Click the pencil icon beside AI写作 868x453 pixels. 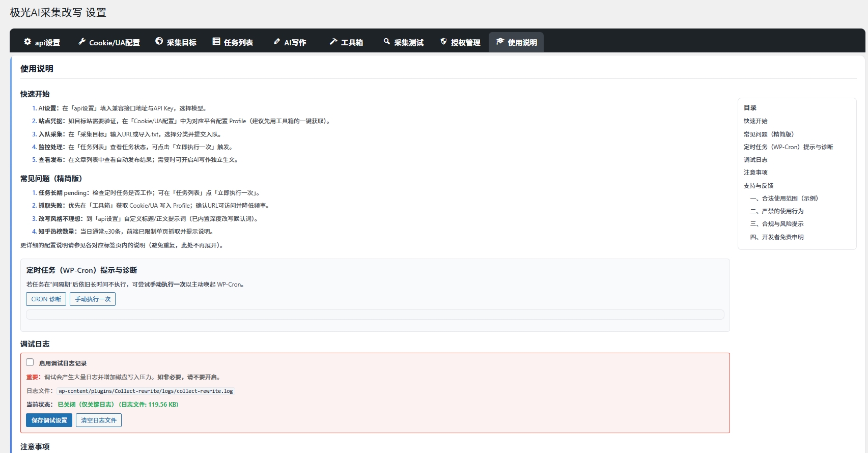(x=277, y=42)
